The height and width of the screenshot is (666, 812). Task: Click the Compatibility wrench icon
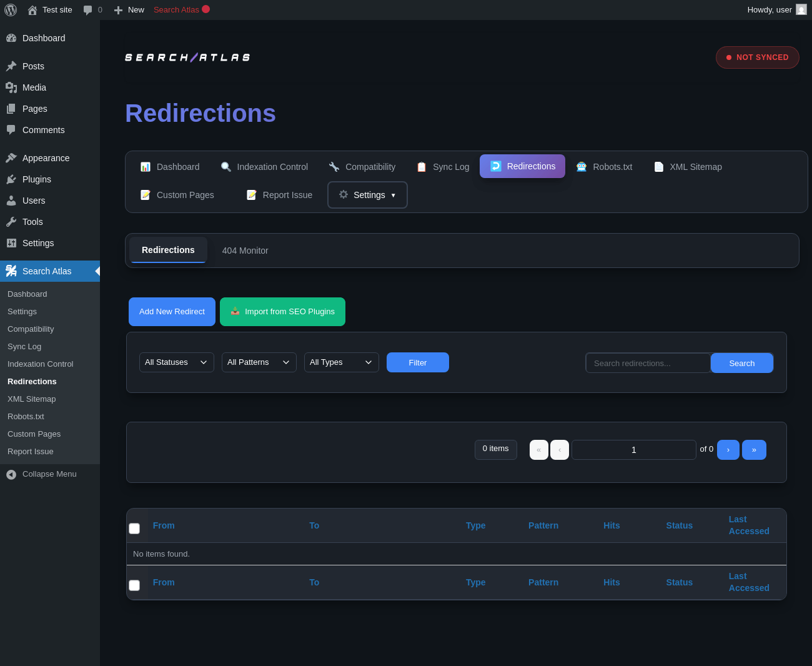pyautogui.click(x=334, y=167)
